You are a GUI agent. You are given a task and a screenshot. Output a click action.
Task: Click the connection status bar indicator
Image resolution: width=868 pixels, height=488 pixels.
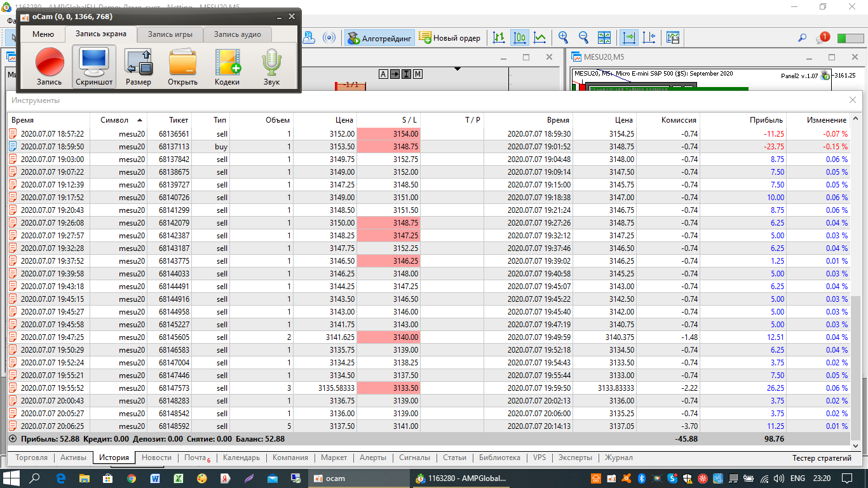click(850, 38)
